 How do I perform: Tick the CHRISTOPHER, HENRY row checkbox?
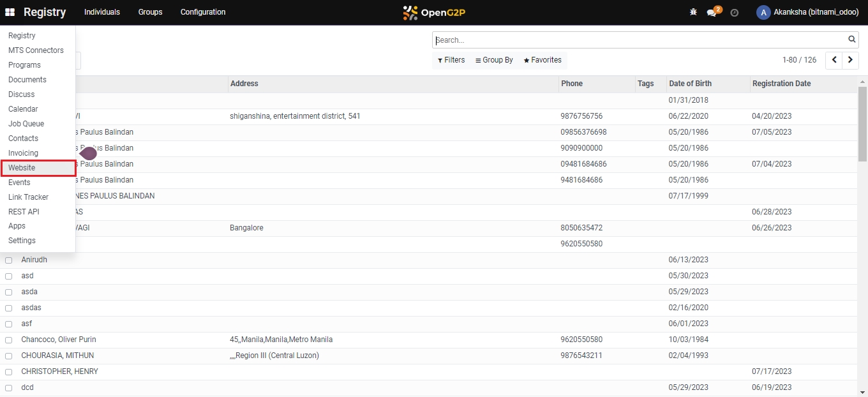click(x=9, y=372)
